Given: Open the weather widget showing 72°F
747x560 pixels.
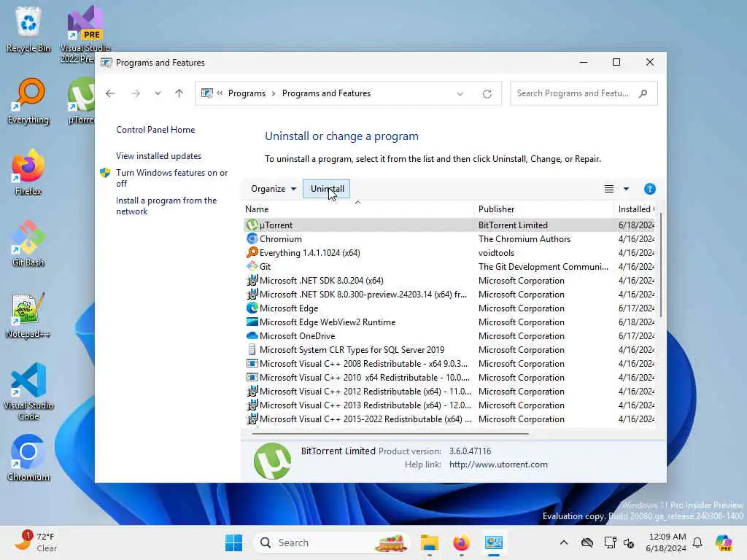Looking at the screenshot, I should (x=36, y=542).
